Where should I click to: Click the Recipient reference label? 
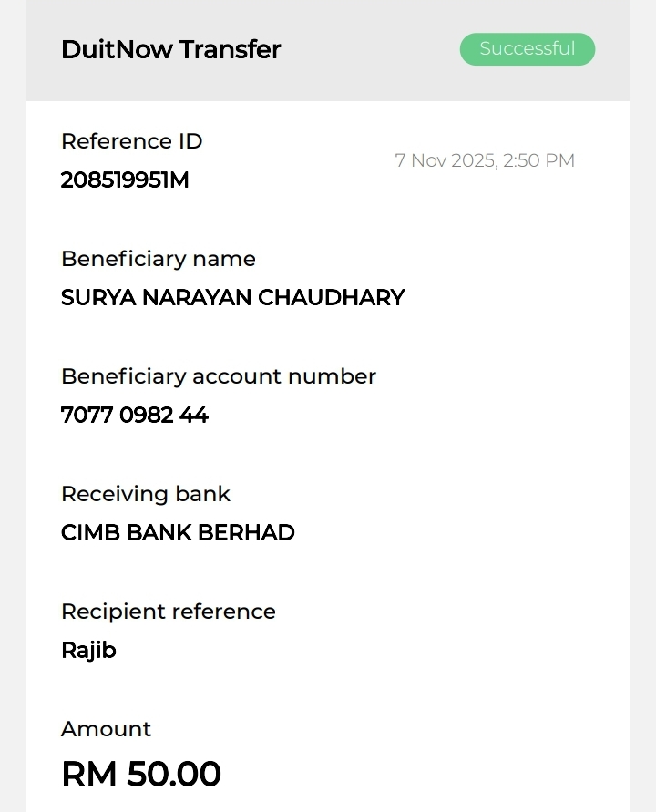click(168, 612)
